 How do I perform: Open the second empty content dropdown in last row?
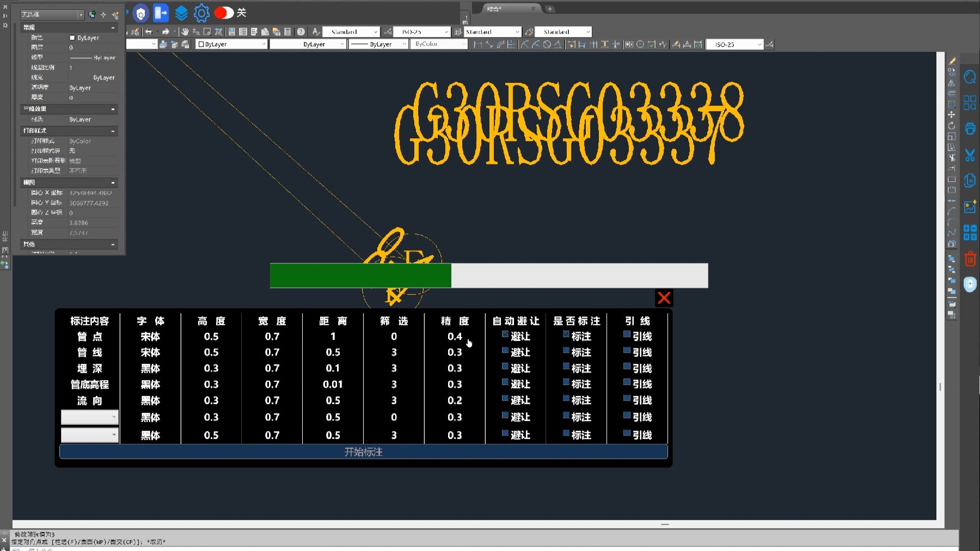click(89, 435)
